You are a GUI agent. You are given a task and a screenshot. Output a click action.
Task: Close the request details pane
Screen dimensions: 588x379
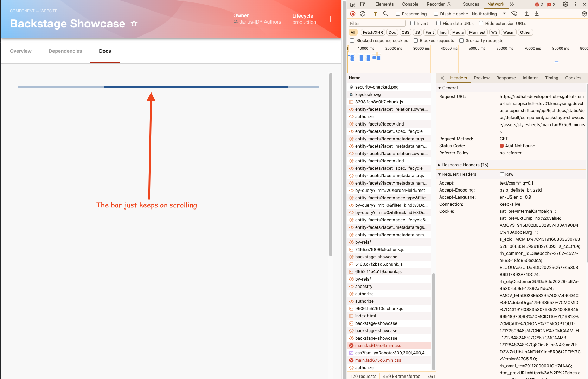[x=442, y=78]
